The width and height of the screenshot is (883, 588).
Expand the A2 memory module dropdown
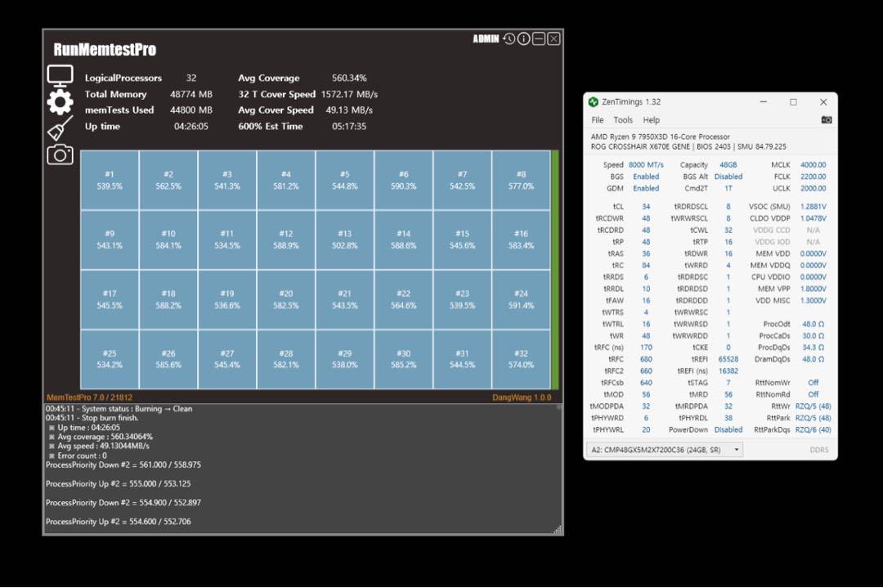[665, 450]
